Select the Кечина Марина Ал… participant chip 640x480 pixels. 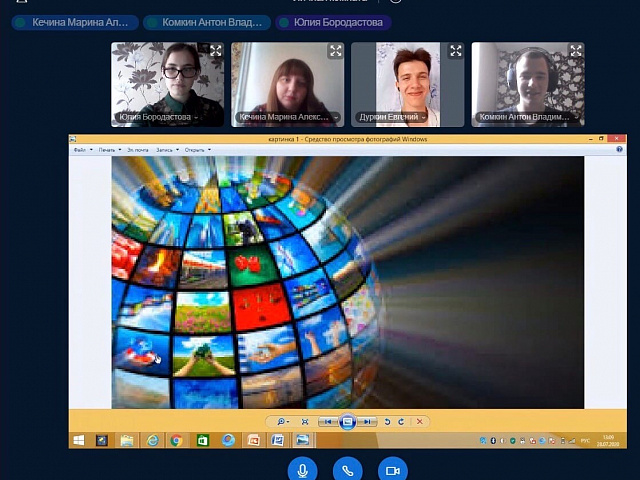pos(75,22)
